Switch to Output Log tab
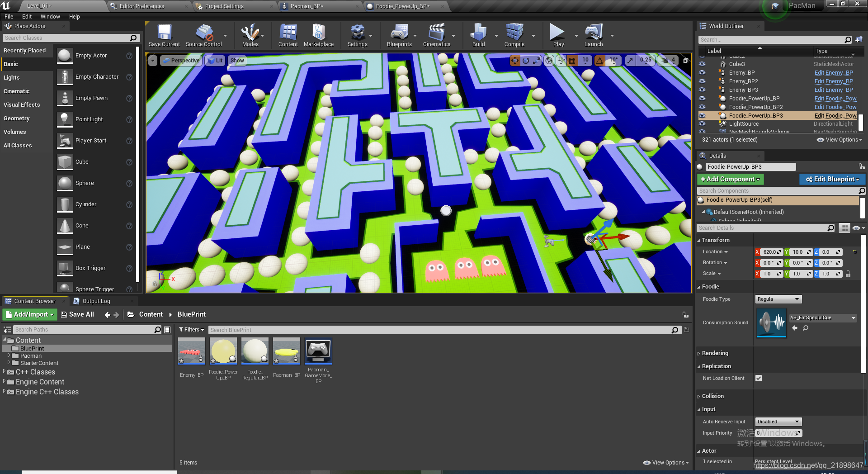Image resolution: width=868 pixels, height=474 pixels. click(x=96, y=301)
